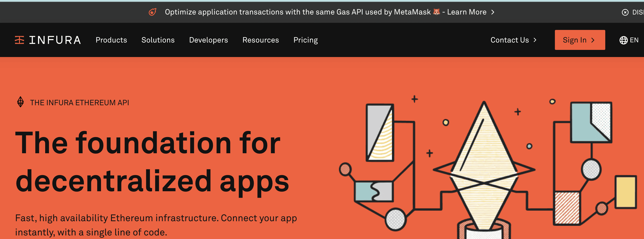This screenshot has width=644, height=239.
Task: Click the chevron beside Contact Us
Action: tap(535, 40)
